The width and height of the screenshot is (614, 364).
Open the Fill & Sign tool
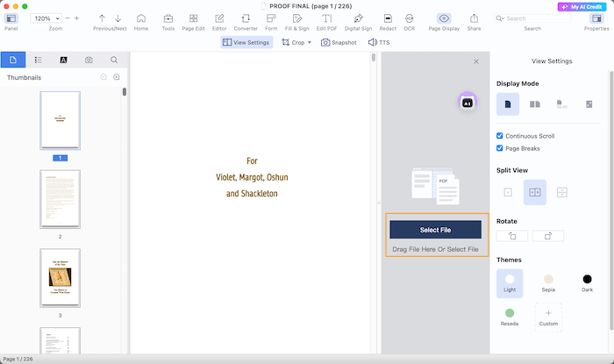point(296,18)
